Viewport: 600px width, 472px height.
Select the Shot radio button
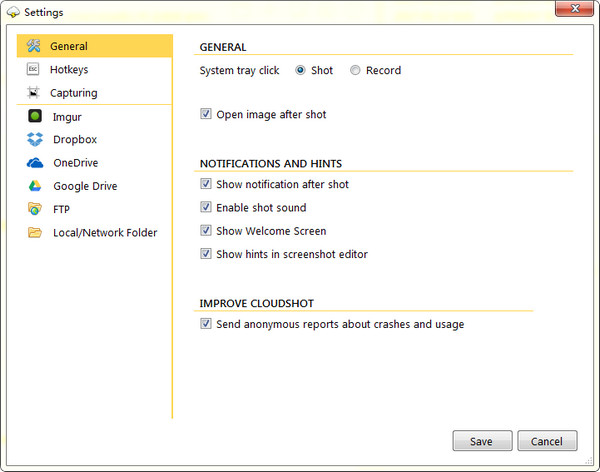(x=300, y=71)
